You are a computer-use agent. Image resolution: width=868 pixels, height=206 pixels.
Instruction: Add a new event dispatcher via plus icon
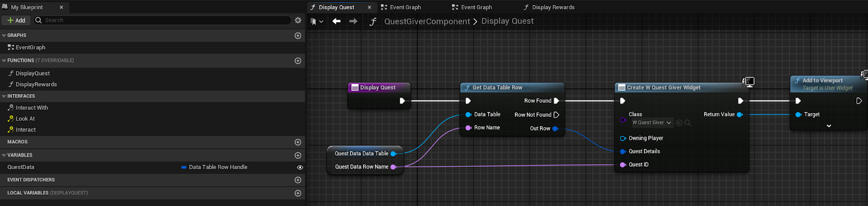[x=298, y=180]
